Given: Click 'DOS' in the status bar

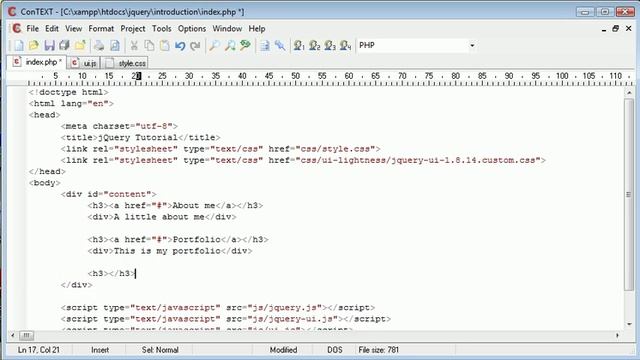Looking at the screenshot, I should (x=335, y=350).
